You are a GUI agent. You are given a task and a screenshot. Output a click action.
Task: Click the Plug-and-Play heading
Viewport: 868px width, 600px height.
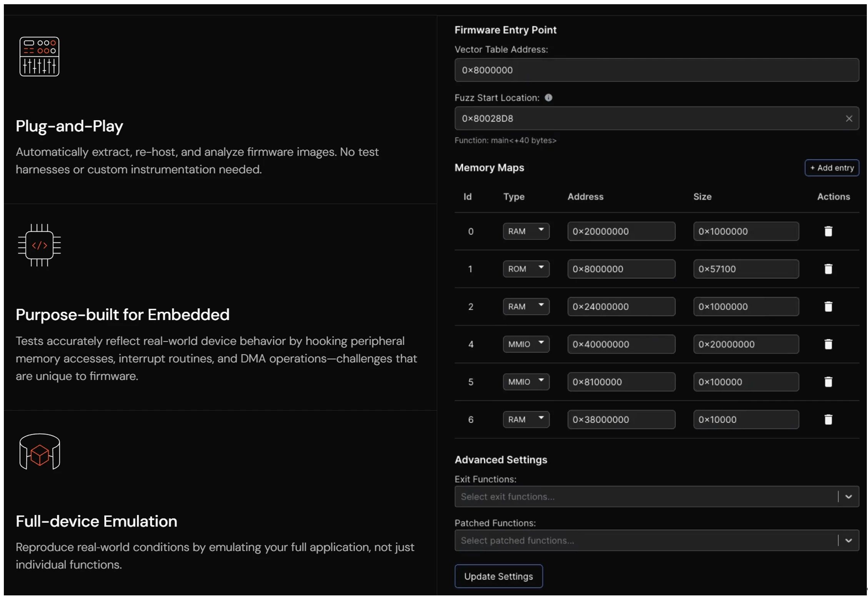69,126
